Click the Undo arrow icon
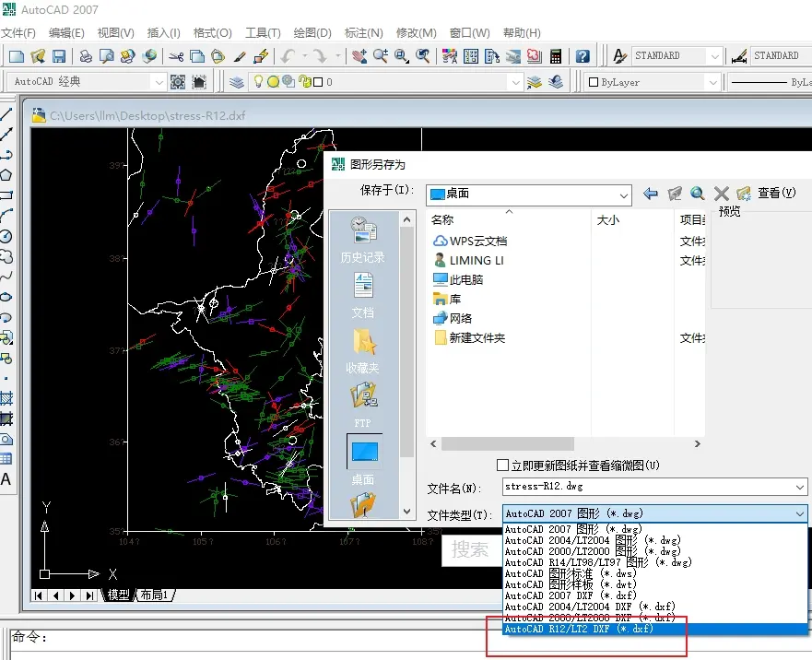Screen dimensions: 812x660 [288, 56]
